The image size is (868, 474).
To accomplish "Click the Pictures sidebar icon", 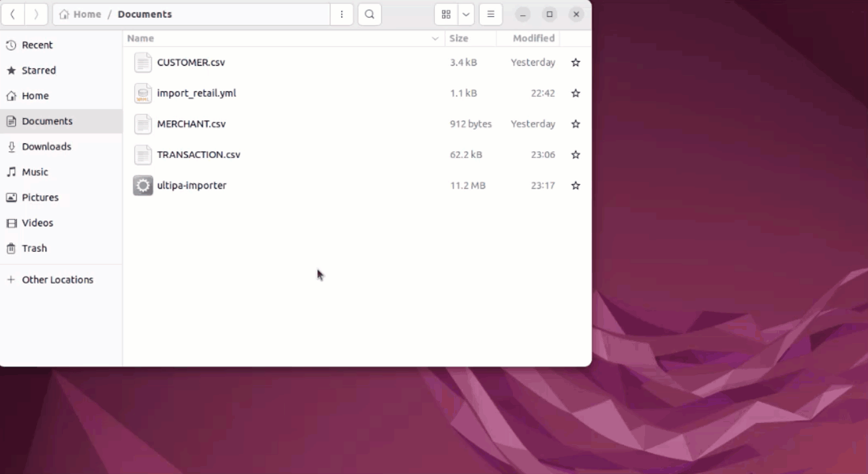I will (x=11, y=198).
